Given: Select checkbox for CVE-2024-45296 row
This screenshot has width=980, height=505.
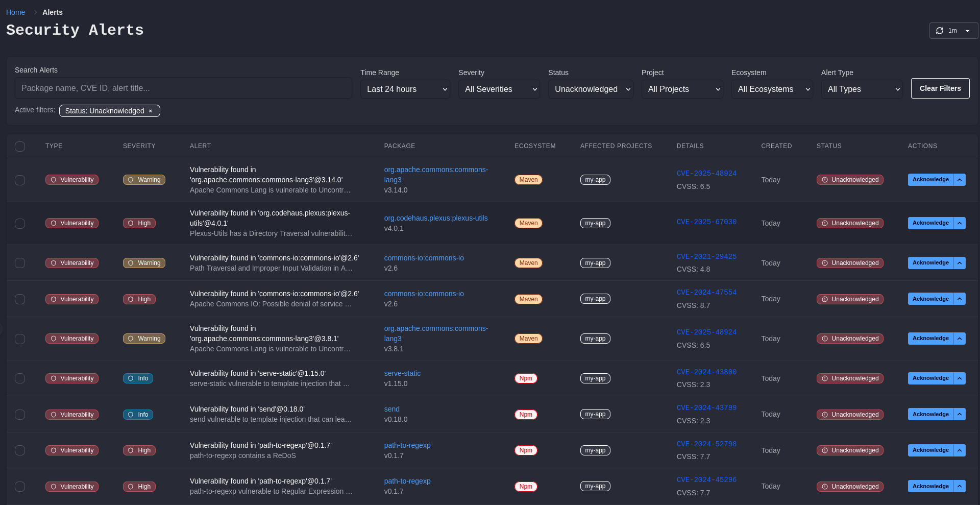Looking at the screenshot, I should pos(20,487).
